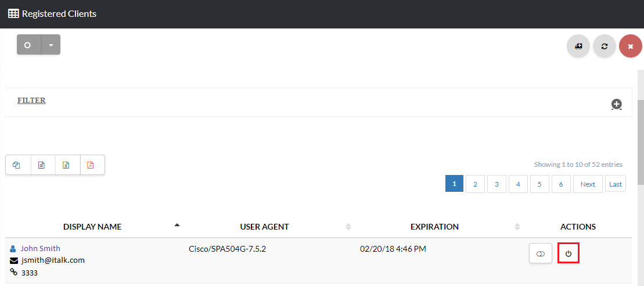Click the gray circle status button
644x286 pixels.
28,45
